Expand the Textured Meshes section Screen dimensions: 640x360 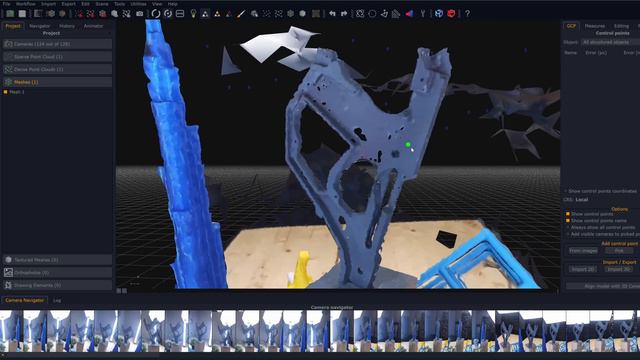(x=57, y=260)
